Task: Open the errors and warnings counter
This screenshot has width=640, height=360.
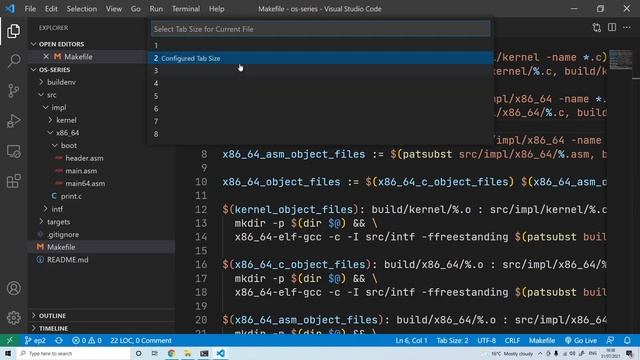Action: tap(87, 340)
